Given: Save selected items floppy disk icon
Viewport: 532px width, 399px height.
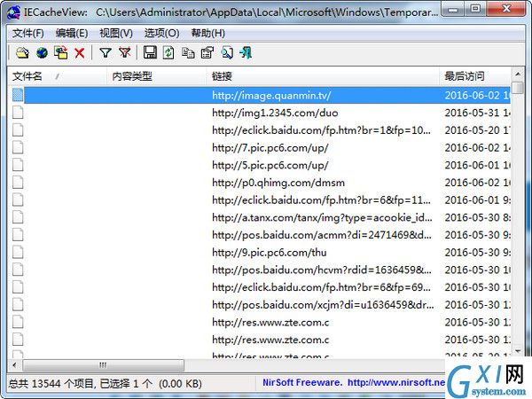Looking at the screenshot, I should [150, 52].
